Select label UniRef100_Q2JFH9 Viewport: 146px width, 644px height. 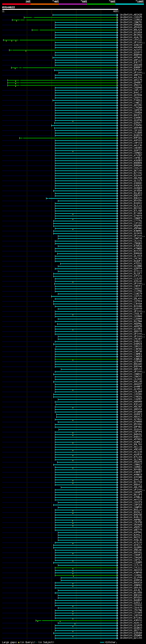pos(131,578)
